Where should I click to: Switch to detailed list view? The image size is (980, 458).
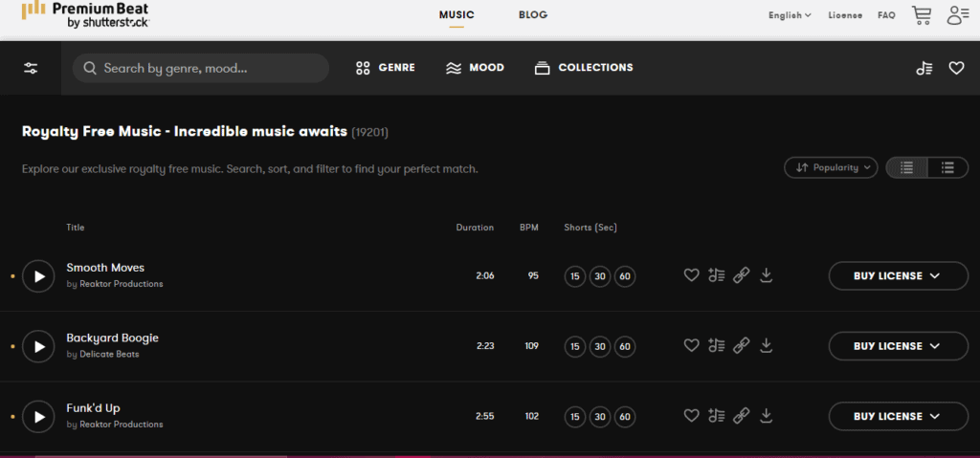point(948,167)
